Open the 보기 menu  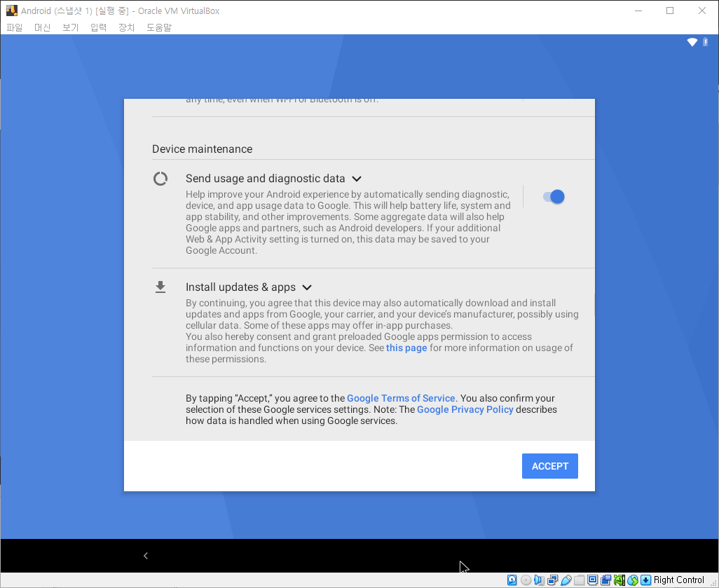71,27
